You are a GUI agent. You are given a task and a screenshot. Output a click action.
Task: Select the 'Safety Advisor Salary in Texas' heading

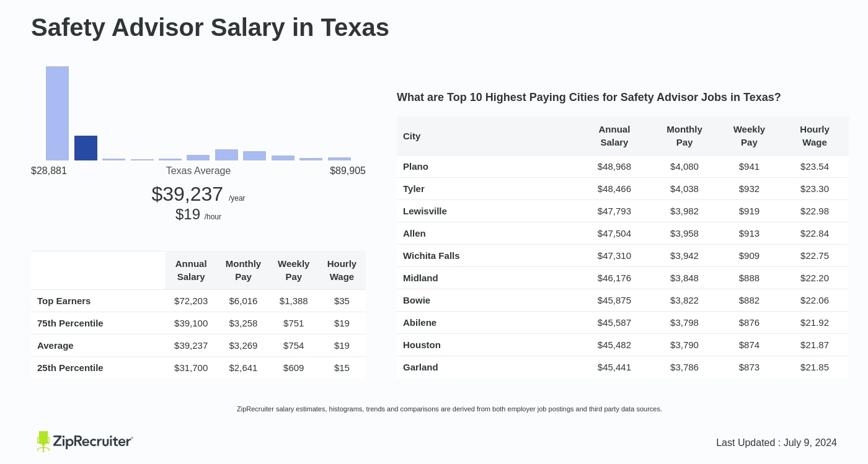[210, 27]
